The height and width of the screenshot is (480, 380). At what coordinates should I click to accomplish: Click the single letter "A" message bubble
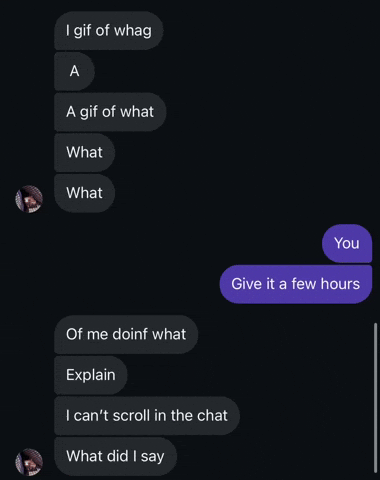[74, 71]
